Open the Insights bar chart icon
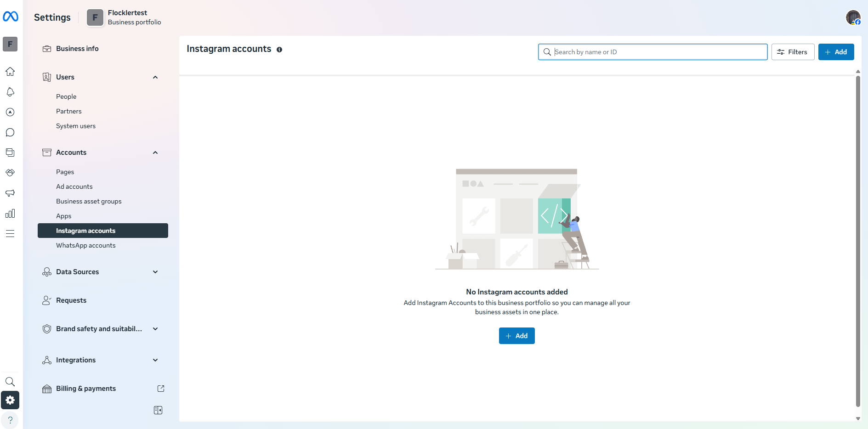868x429 pixels. (x=10, y=214)
